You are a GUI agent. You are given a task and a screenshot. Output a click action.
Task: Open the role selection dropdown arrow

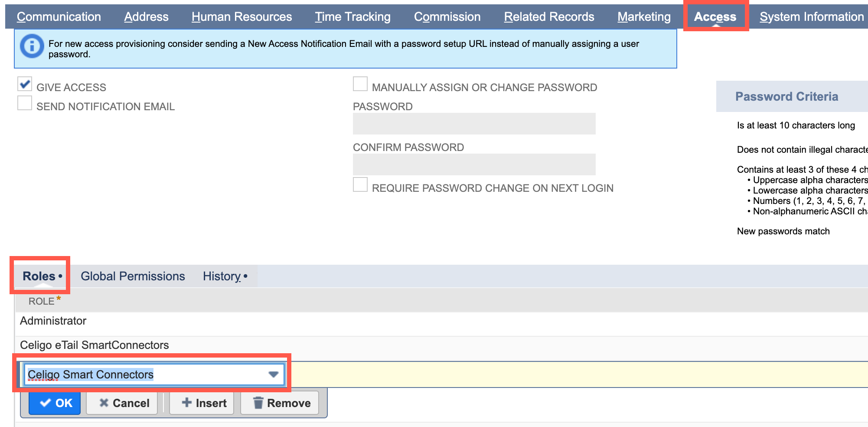coord(273,374)
